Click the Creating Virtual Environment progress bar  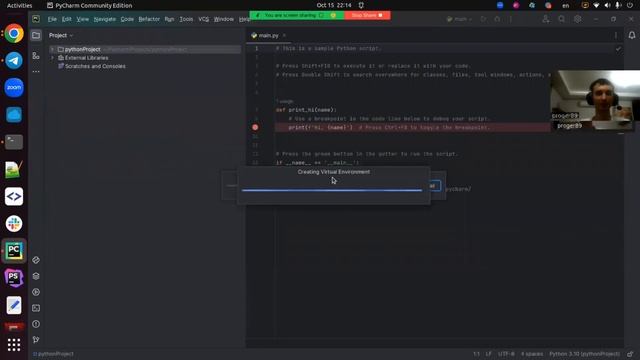[x=331, y=190]
